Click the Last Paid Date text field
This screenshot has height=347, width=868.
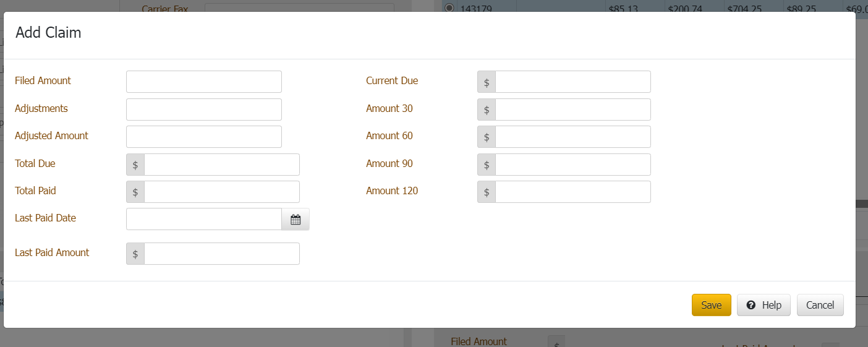point(203,219)
